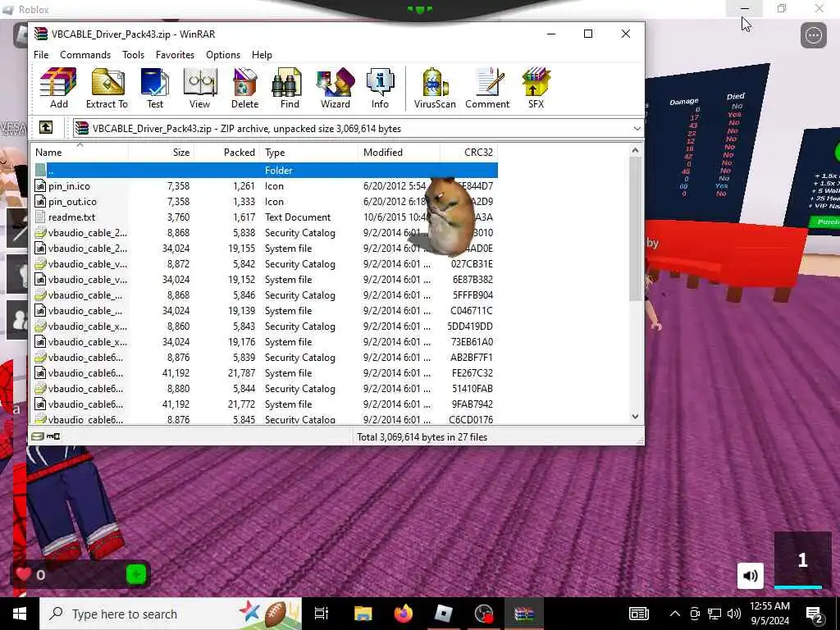The height and width of the screenshot is (630, 840).
Task: Click the drive icon in WinRAR status bar
Action: point(37,436)
